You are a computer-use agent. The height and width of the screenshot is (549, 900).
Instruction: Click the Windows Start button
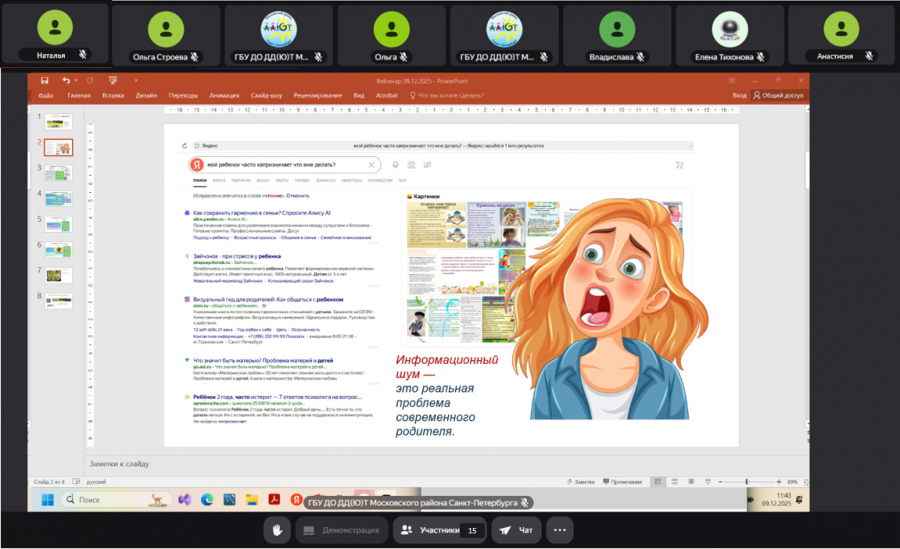[x=46, y=498]
